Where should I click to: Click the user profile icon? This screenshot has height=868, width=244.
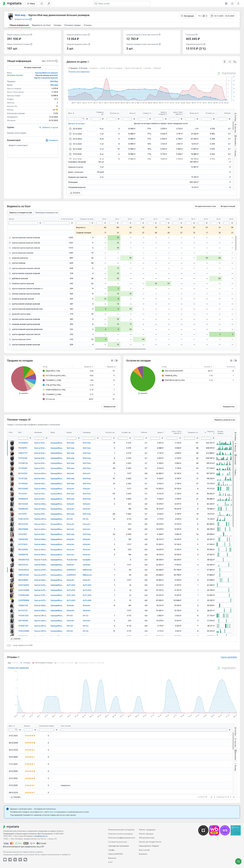pos(238,4)
